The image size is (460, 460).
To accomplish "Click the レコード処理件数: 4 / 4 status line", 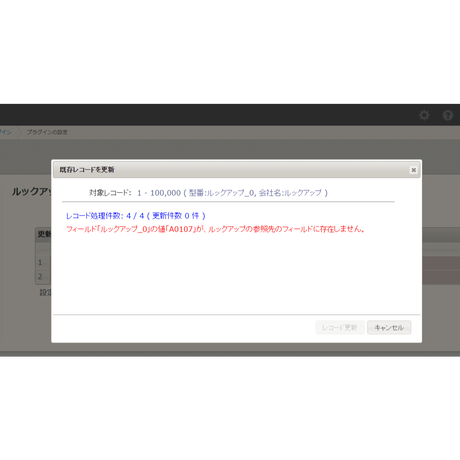I will [136, 216].
